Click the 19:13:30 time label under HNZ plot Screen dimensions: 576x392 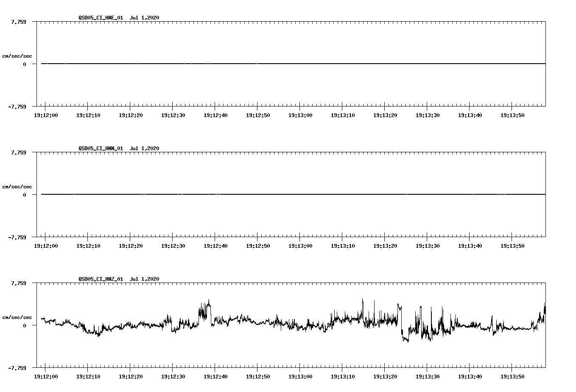coord(428,376)
